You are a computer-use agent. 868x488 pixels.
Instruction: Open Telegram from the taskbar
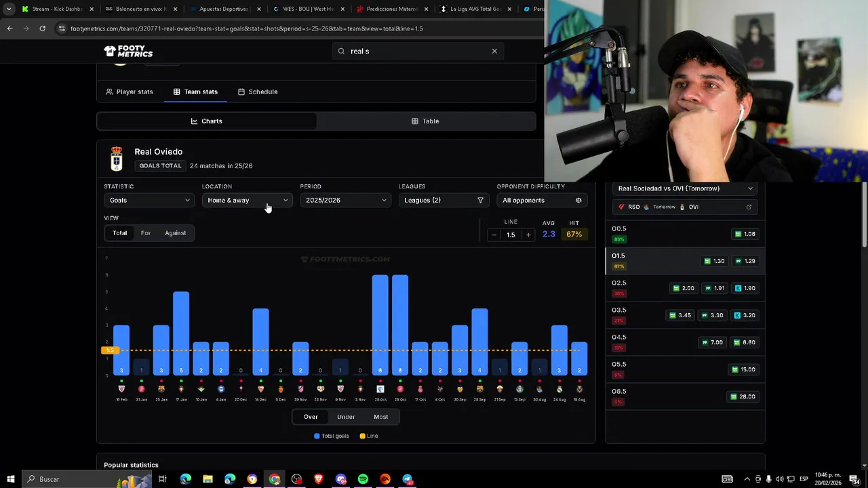(408, 479)
